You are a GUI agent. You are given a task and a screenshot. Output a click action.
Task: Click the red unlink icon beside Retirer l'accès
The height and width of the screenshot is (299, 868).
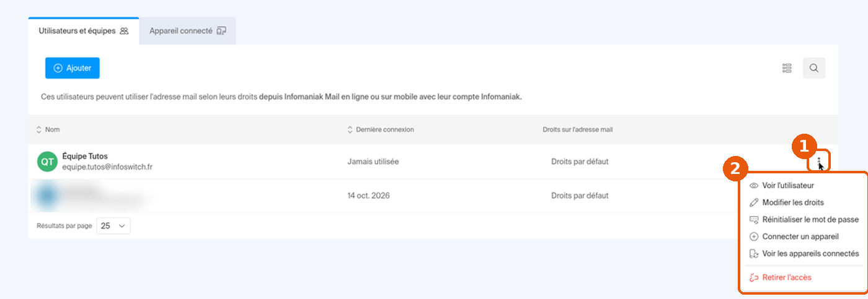(x=754, y=277)
